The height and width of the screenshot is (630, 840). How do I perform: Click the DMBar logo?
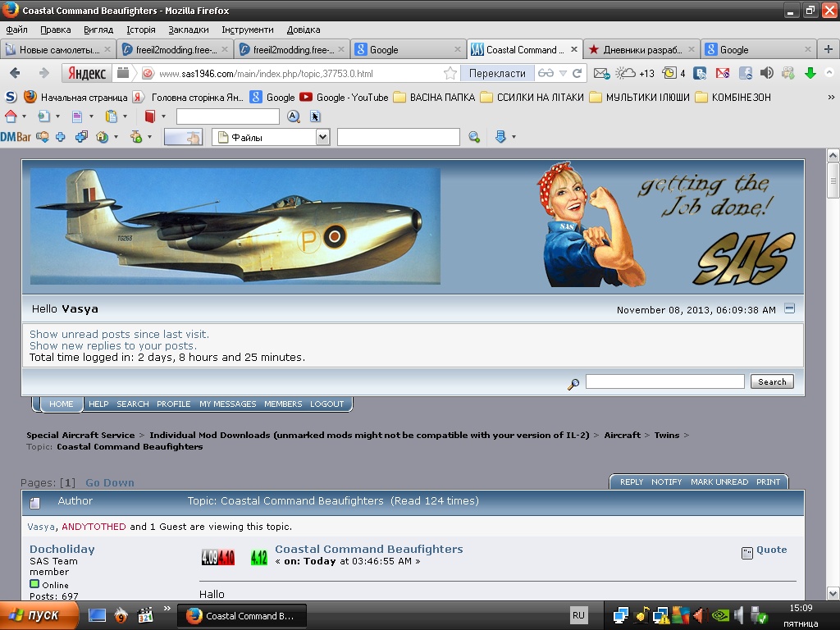coord(16,137)
